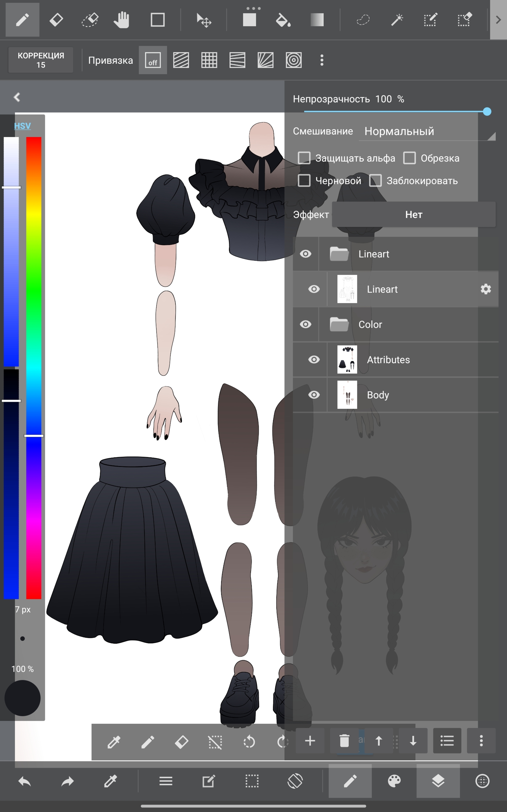The width and height of the screenshot is (507, 812).
Task: Open the КОРРЕКЦИЯ 15 setting
Action: click(x=41, y=60)
